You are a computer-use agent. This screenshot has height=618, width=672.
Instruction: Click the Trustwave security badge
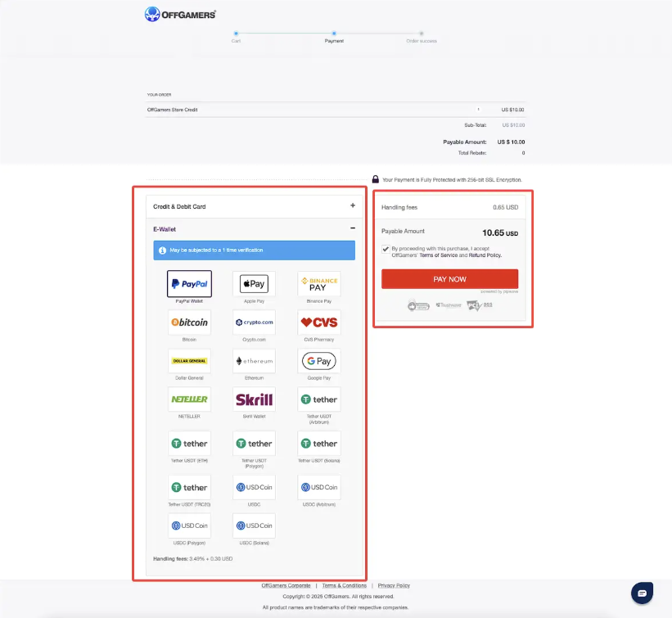point(449,305)
